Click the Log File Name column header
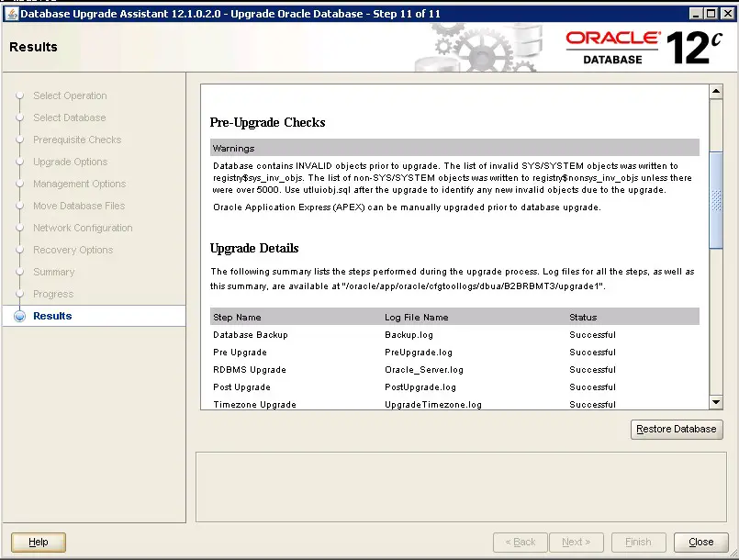This screenshot has height=560, width=739. coord(416,318)
